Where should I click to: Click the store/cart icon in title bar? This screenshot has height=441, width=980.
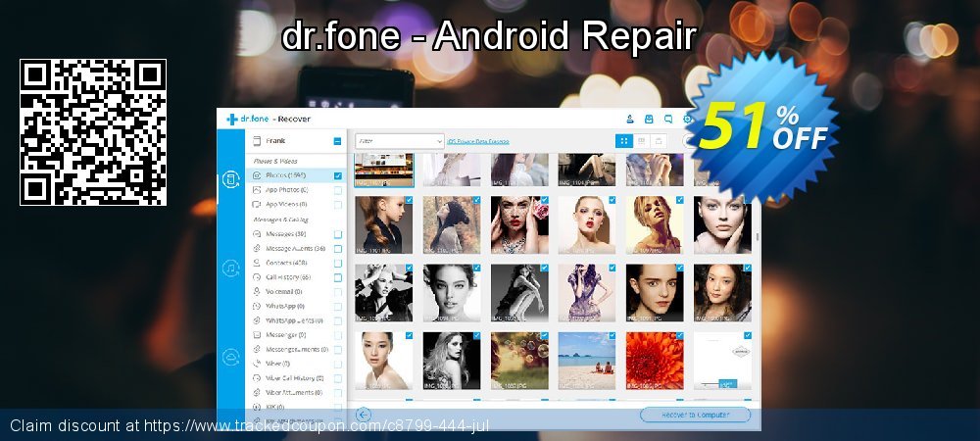pyautogui.click(x=649, y=120)
